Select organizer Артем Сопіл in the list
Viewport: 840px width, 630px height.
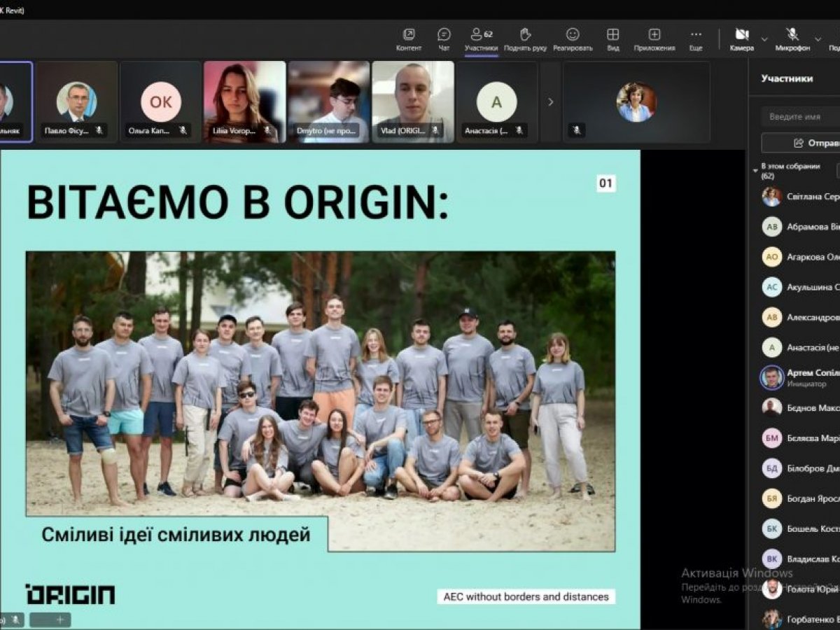(x=800, y=378)
